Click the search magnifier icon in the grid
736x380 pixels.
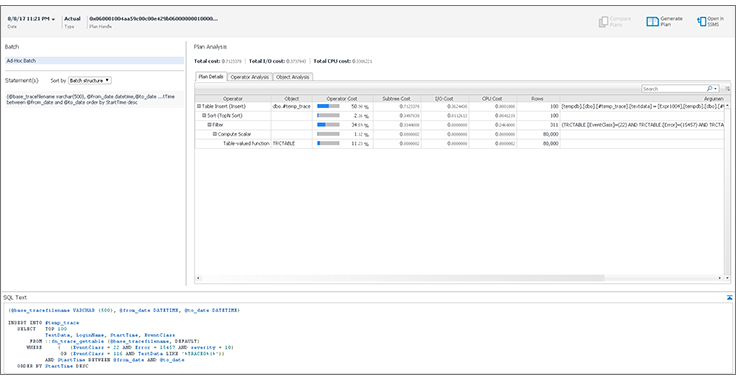coord(709,89)
